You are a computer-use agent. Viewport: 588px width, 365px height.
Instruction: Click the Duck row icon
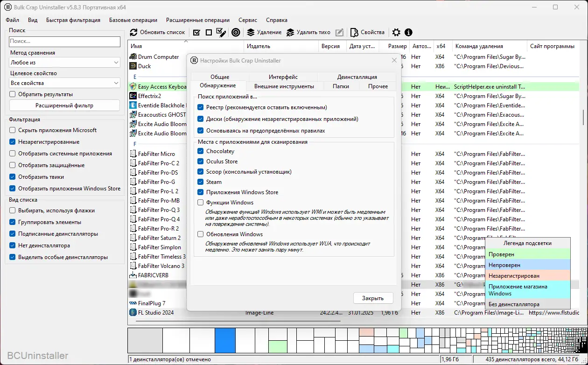[x=133, y=66]
